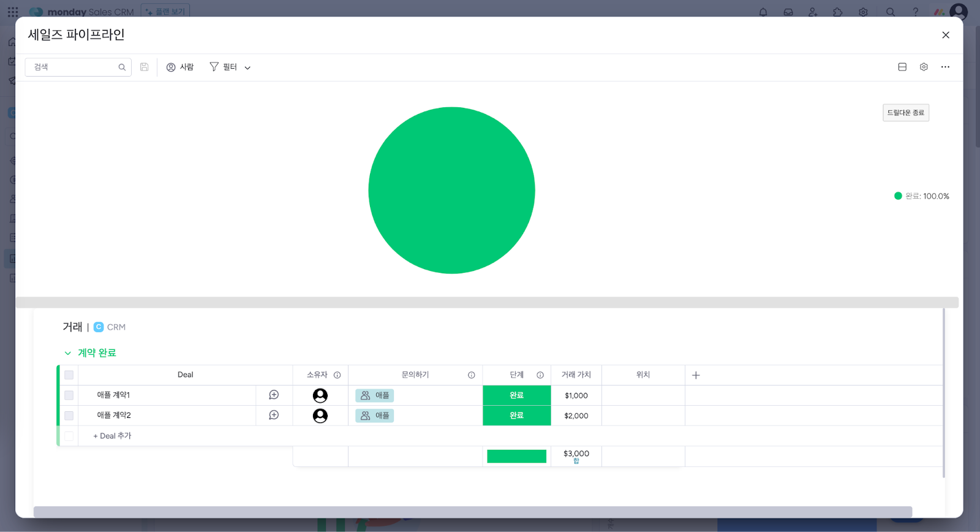This screenshot has height=532, width=980.
Task: Click the $1,000 deal value cell
Action: click(x=576, y=395)
